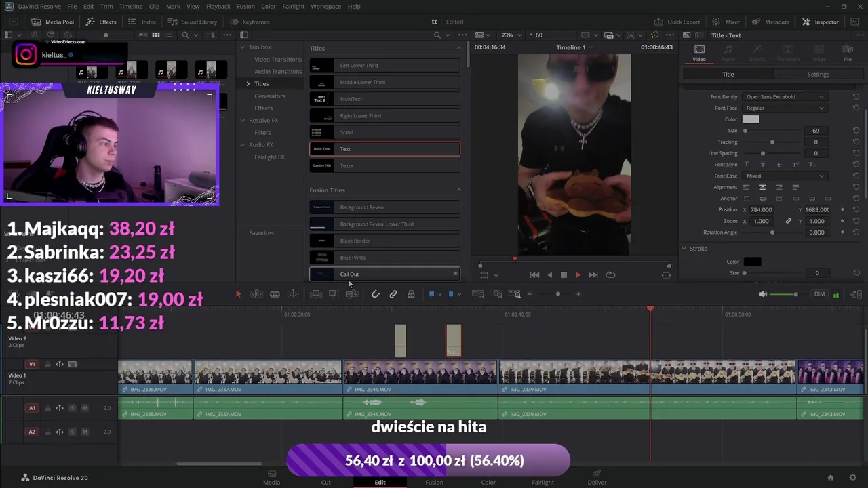Toggle the Inspector panel button
This screenshot has height=488, width=868.
click(820, 22)
